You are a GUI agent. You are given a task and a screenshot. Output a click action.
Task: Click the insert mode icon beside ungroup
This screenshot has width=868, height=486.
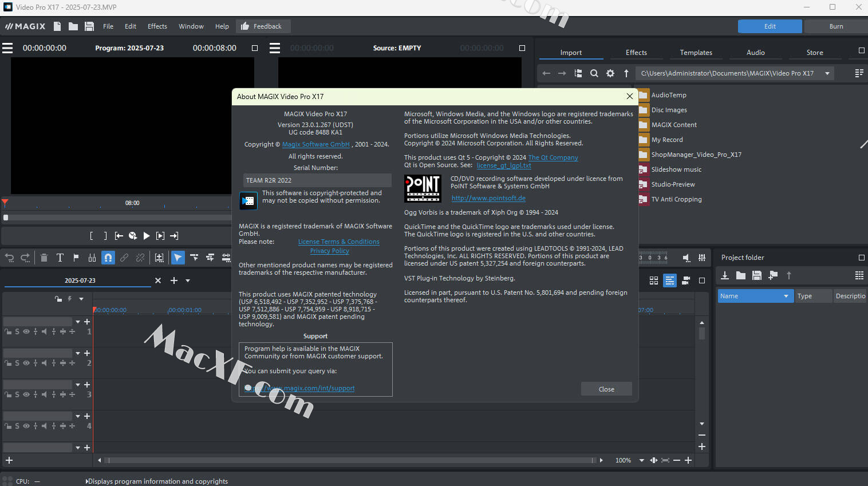(x=159, y=258)
